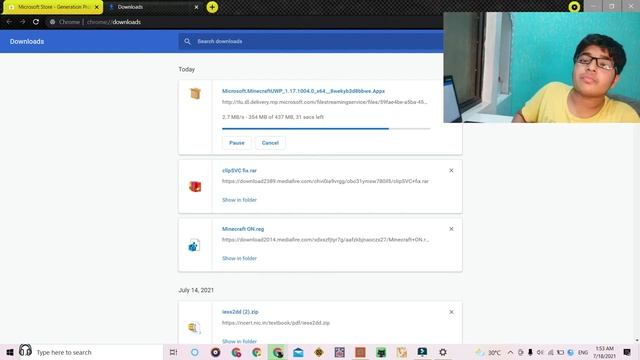Click the clipSVC mediafire source URL
Viewport: 640px width, 360px height.
[x=325, y=181]
